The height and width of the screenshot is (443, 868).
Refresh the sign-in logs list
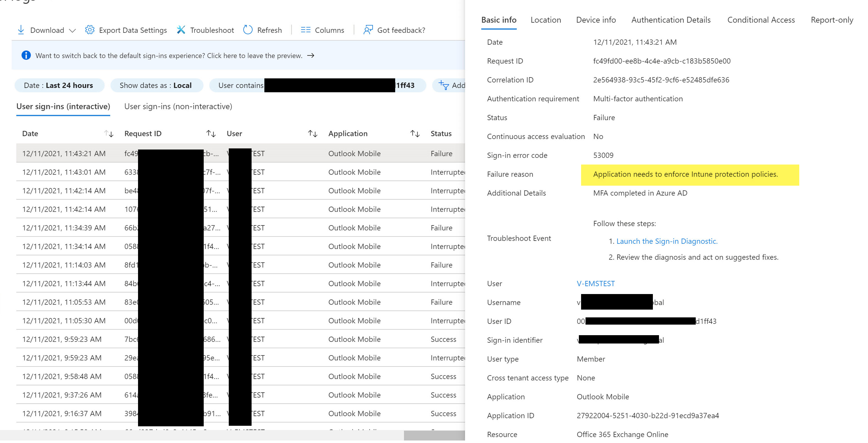click(x=248, y=30)
